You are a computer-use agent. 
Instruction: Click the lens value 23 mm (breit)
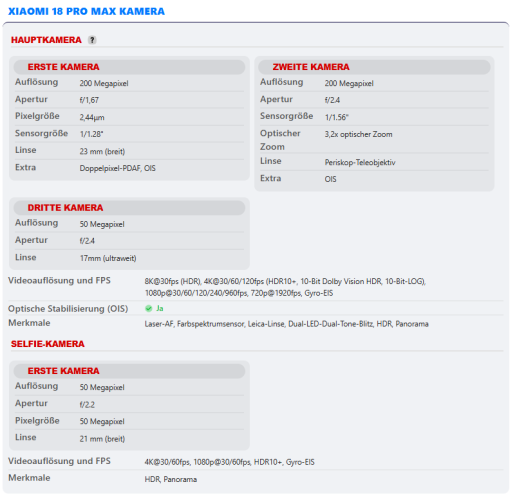point(102,151)
